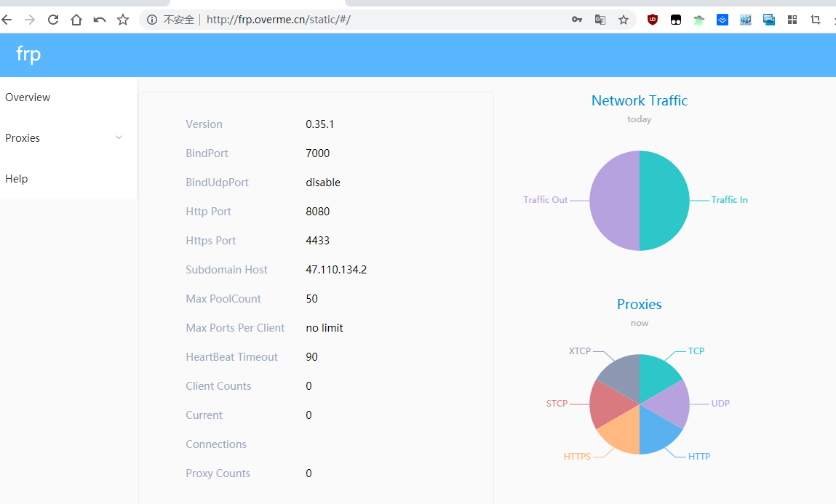Click the frp logo in header
836x504 pixels.
click(x=28, y=54)
